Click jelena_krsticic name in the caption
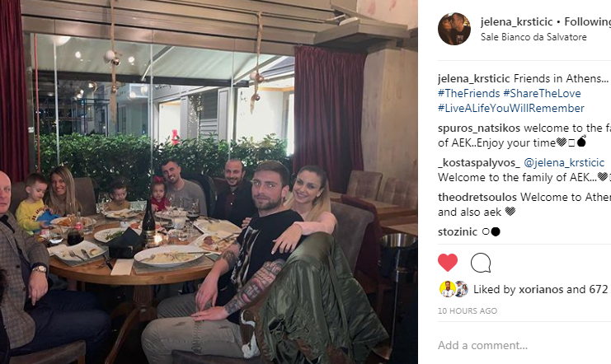The height and width of the screenshot is (364, 611). (x=474, y=78)
